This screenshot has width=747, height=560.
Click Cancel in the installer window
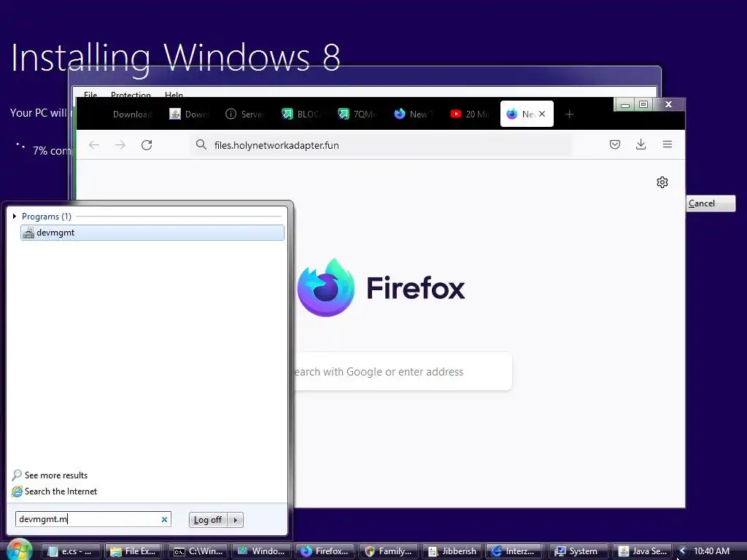711,203
